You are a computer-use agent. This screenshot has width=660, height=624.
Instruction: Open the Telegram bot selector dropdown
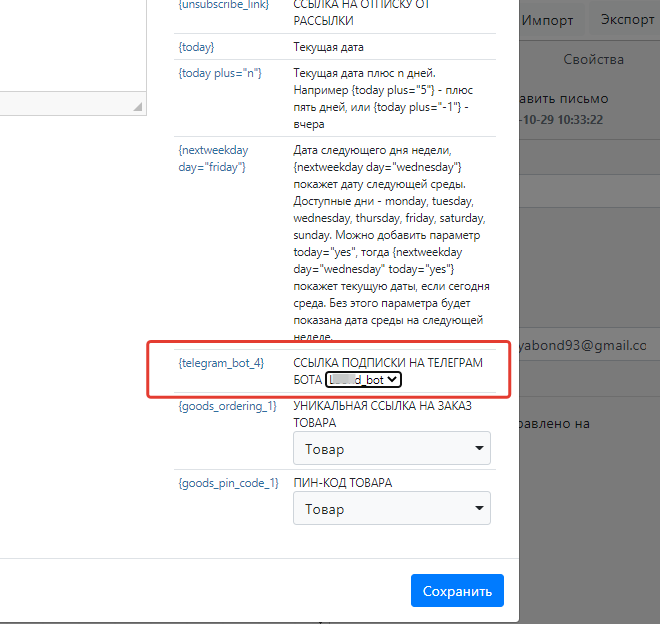[364, 380]
